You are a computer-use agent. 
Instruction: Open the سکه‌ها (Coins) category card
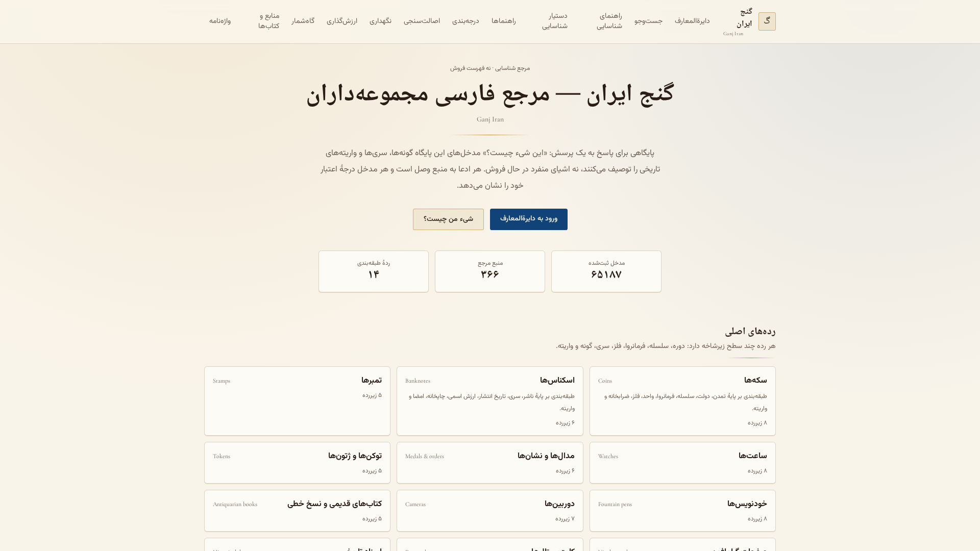click(682, 401)
